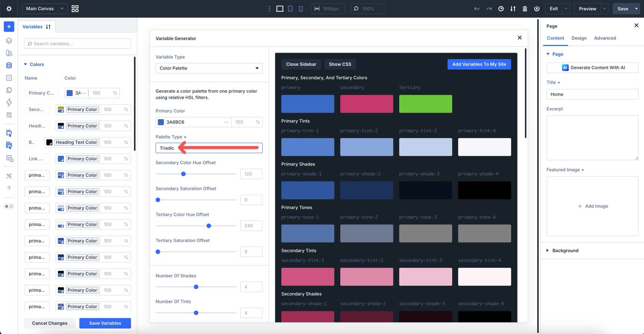Click Add Image in Featured Image
Viewport: 644px width, 334px height.
pyautogui.click(x=593, y=206)
